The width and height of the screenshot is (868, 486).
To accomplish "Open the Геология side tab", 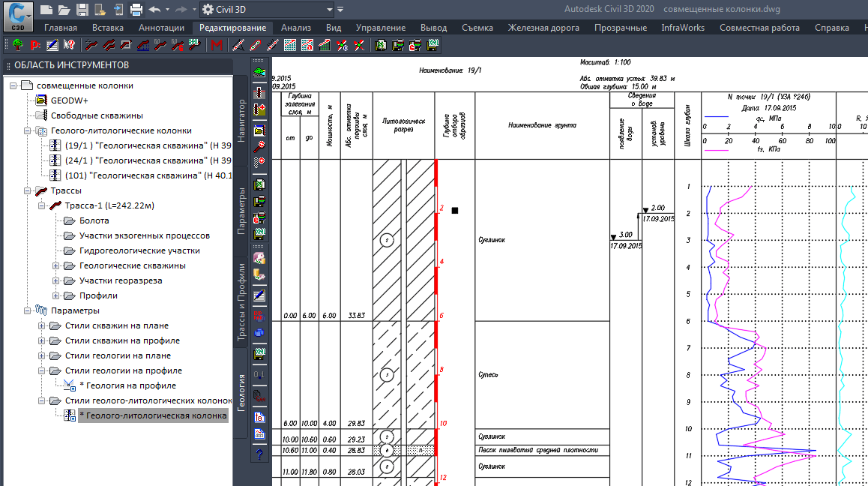I will point(241,393).
